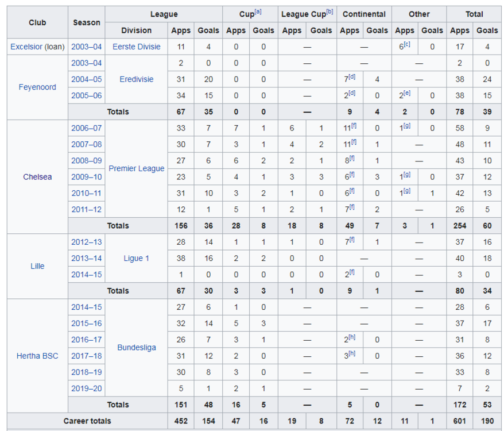Open the Lille club link

37,266
